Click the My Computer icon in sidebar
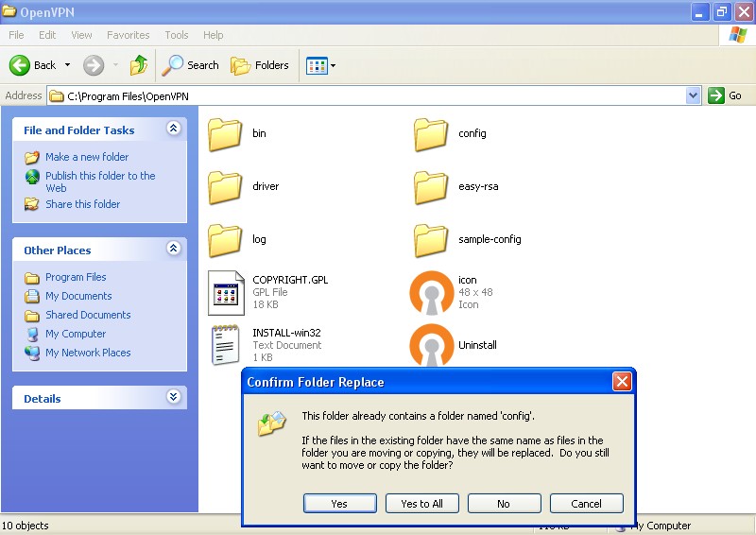 coord(32,334)
